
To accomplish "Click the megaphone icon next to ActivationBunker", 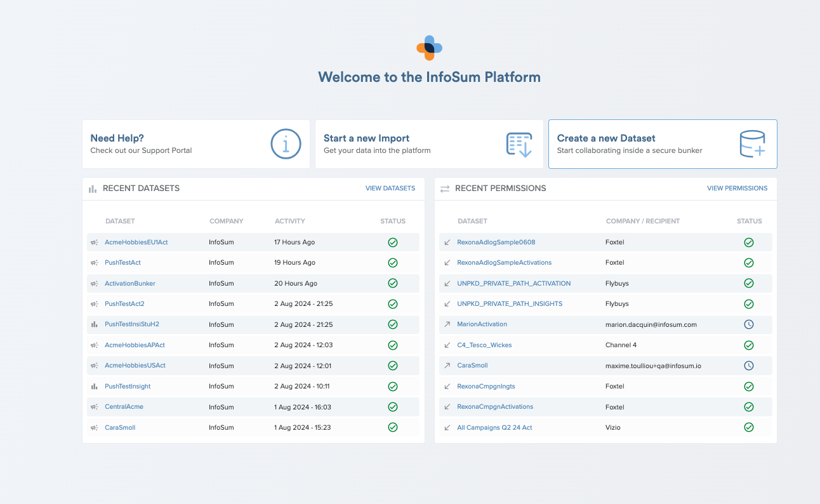I will pos(94,284).
